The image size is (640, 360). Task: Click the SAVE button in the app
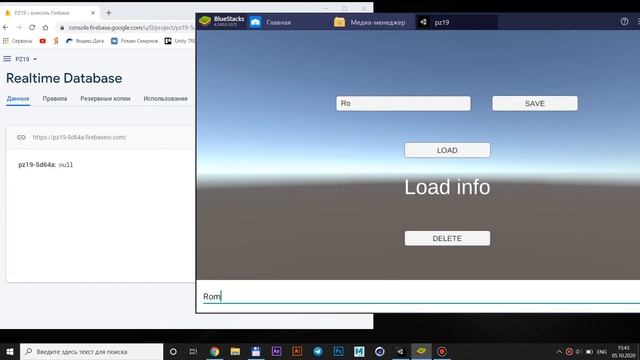pyautogui.click(x=535, y=103)
